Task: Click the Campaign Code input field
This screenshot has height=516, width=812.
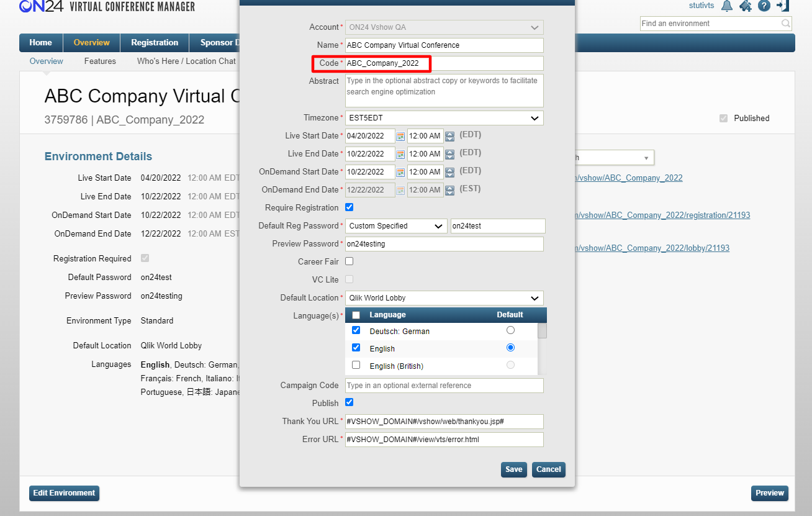Action: pyautogui.click(x=444, y=386)
